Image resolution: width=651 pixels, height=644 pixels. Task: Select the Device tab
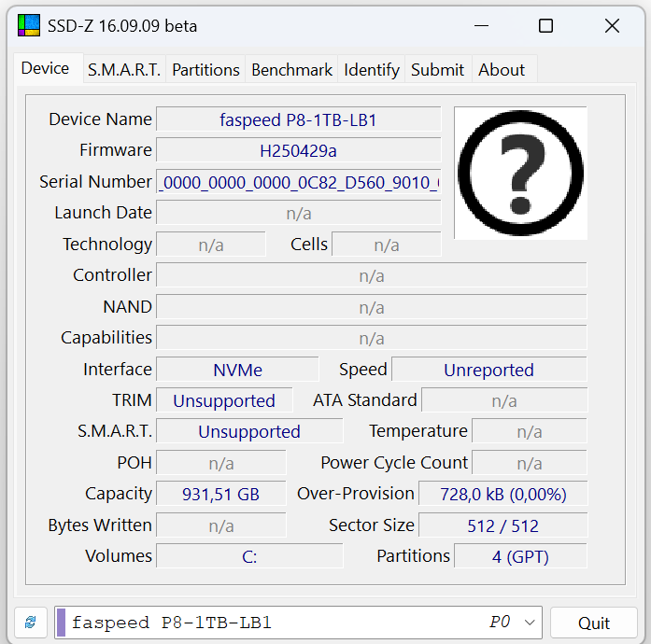coord(45,69)
